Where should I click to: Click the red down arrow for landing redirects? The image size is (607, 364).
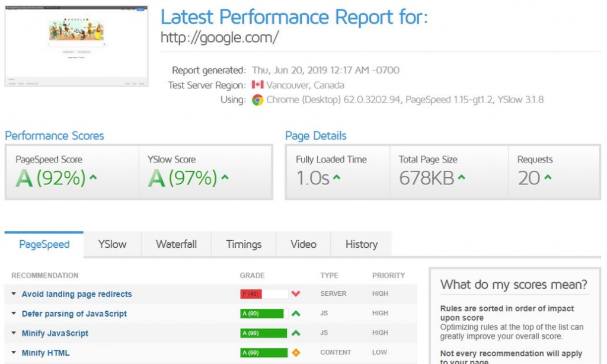click(296, 294)
